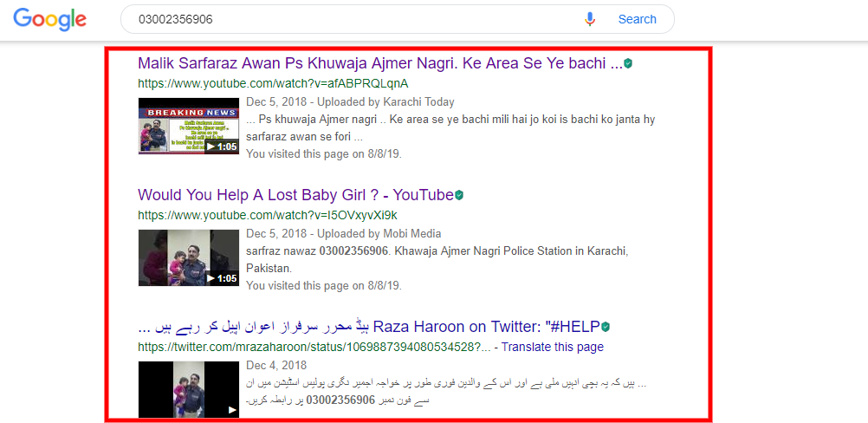Select text 'Dec 5, 2018 - Uploaded by Karachi Today'
The width and height of the screenshot is (868, 423).
pos(350,102)
